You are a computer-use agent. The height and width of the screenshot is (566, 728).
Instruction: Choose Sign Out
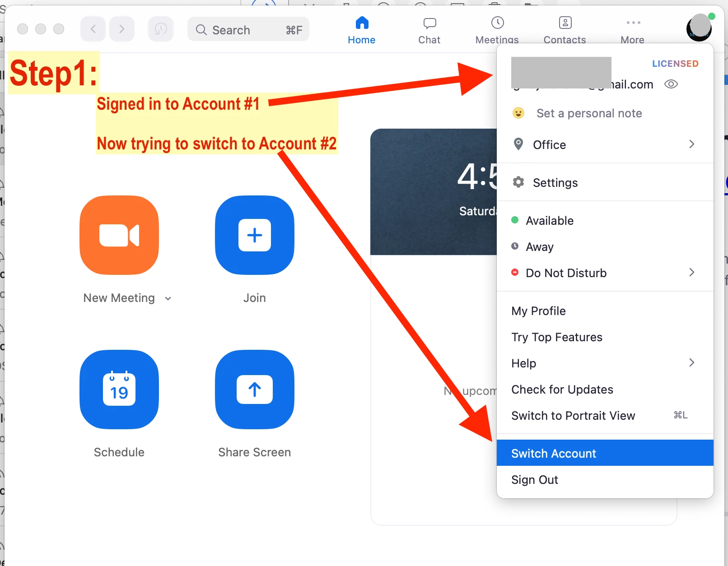tap(605, 479)
